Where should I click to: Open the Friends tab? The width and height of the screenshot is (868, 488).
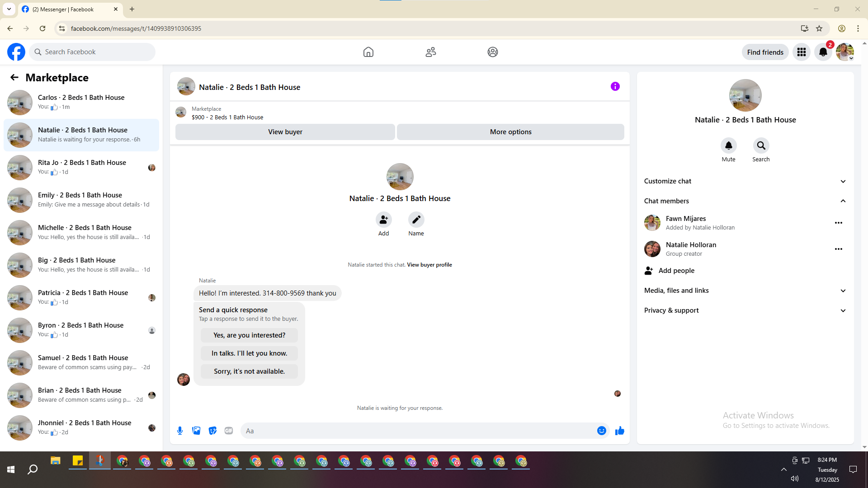(x=430, y=52)
